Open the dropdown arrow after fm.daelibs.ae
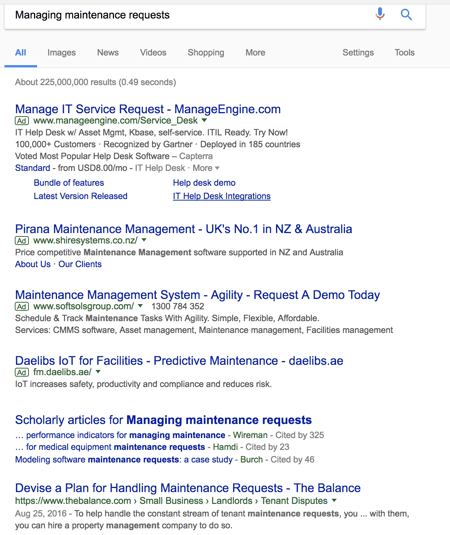The image size is (450, 535). 98,372
